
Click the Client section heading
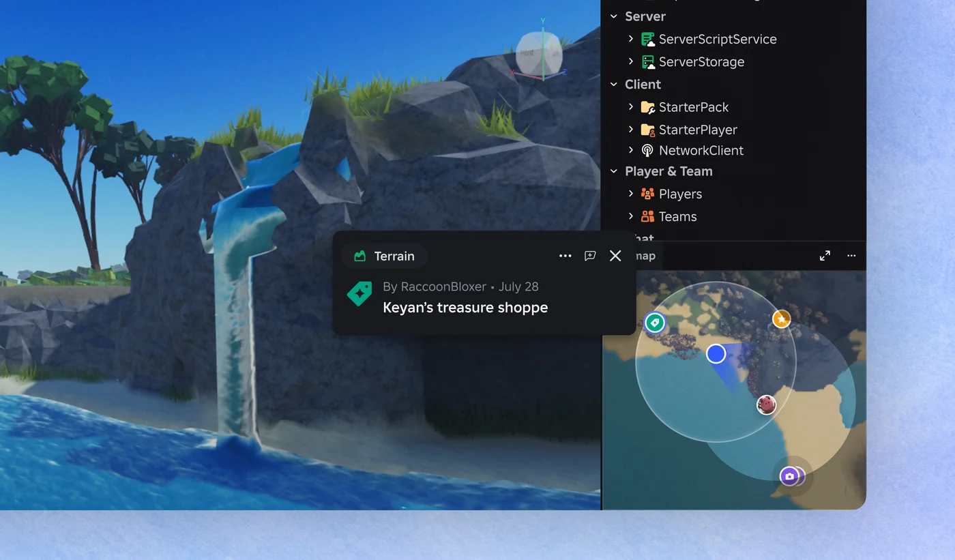[643, 84]
